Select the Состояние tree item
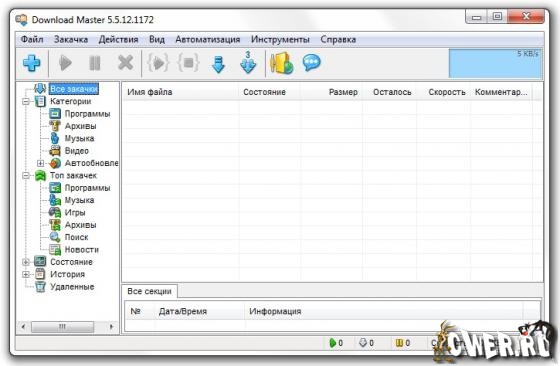This screenshot has width=560, height=366. [71, 262]
